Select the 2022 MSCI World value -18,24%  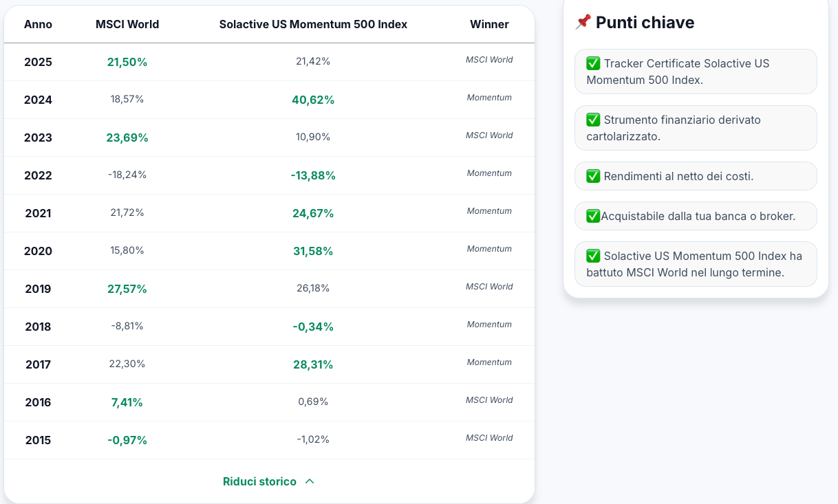coord(127,175)
